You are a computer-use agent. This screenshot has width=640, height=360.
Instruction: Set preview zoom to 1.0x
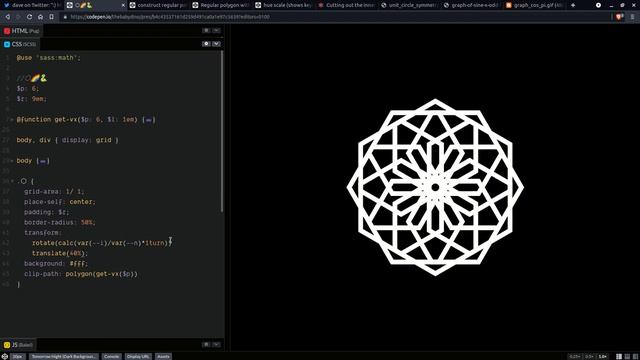click(x=603, y=356)
